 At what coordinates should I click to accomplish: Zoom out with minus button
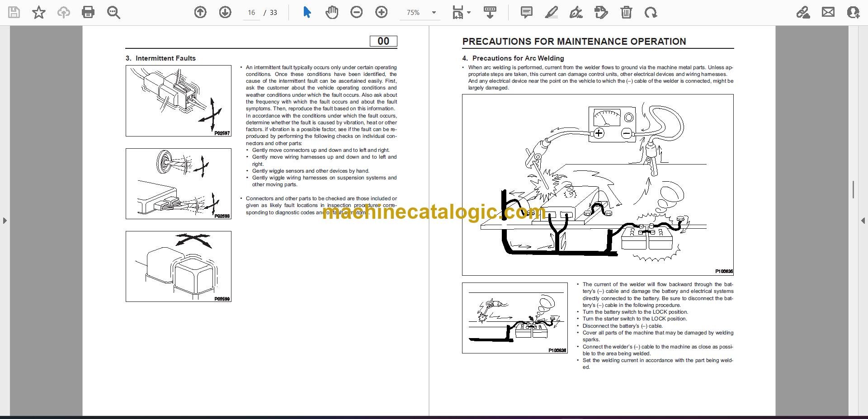pos(357,12)
